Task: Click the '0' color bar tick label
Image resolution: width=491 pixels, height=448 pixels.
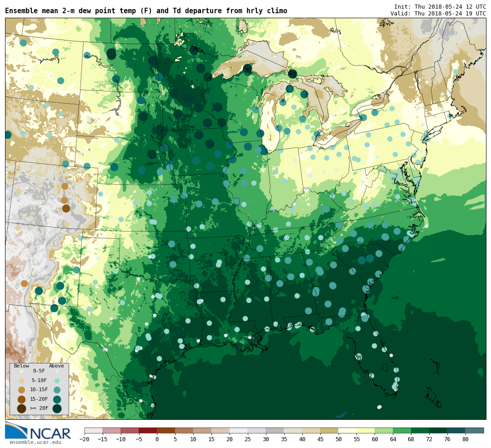Action: (157, 439)
